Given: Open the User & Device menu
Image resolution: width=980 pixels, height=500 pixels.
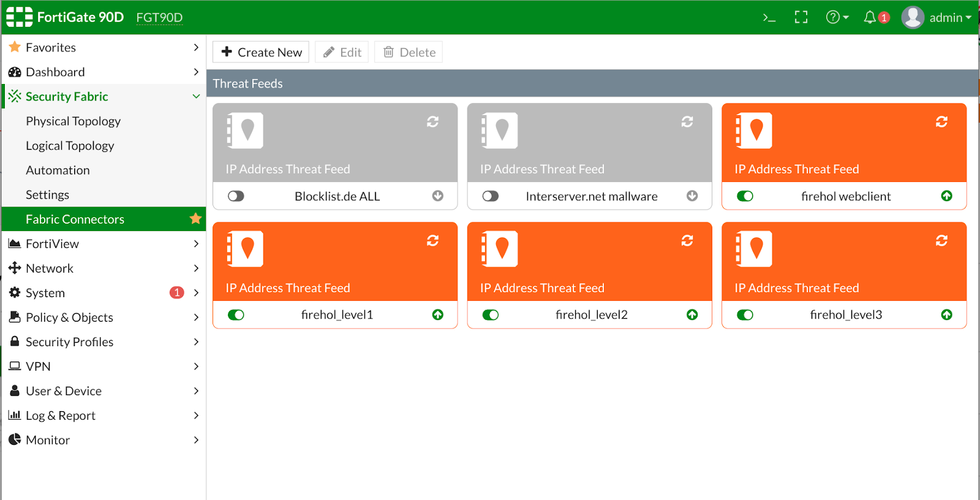Looking at the screenshot, I should [104, 390].
